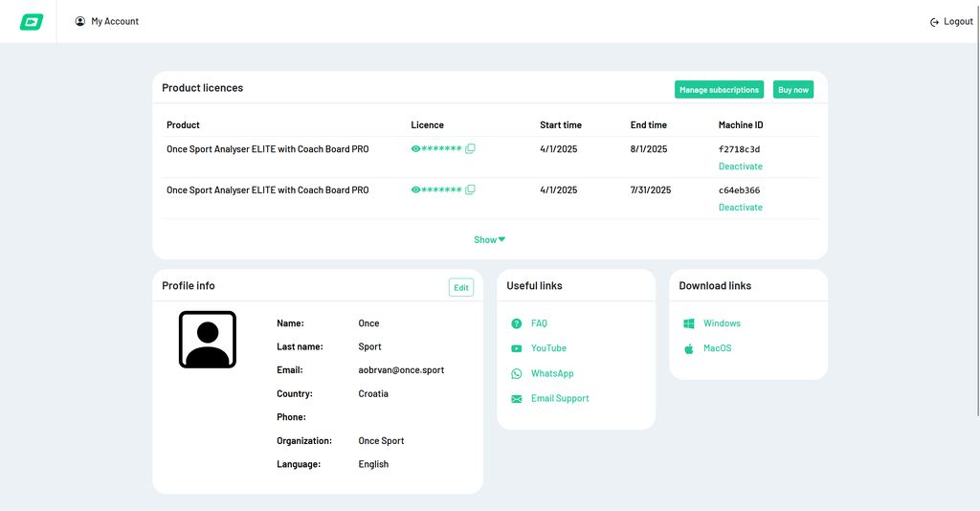The image size is (980, 511).
Task: Click the YouTube play icon
Action: 516,348
